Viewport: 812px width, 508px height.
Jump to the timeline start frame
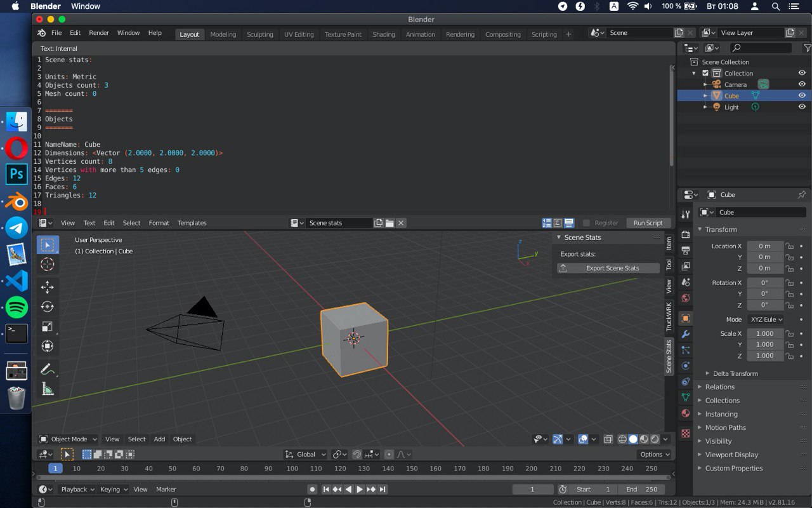tap(326, 489)
